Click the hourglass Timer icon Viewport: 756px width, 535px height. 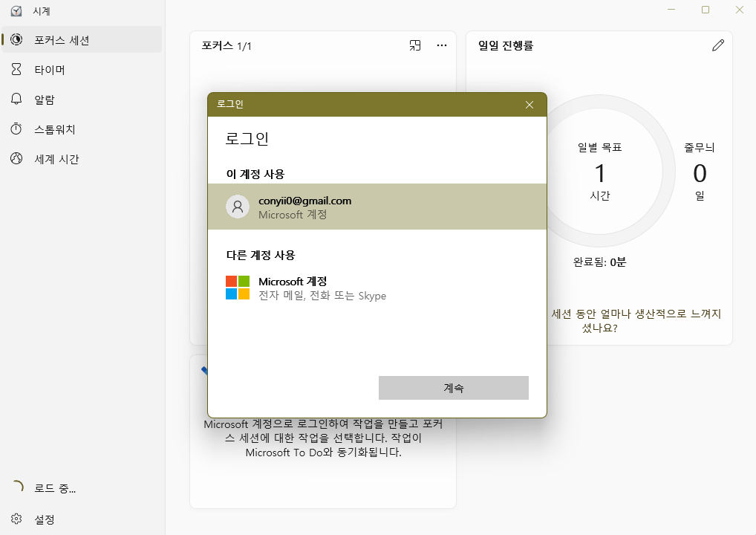point(16,69)
